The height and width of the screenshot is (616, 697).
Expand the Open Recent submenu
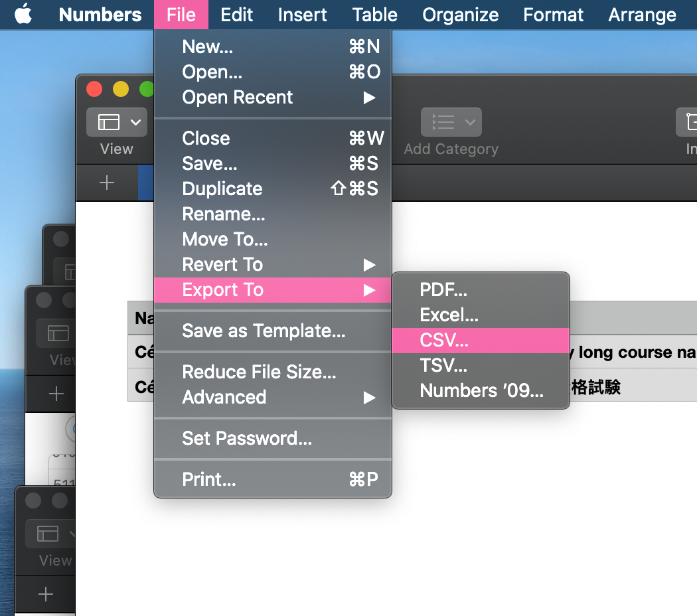point(272,98)
